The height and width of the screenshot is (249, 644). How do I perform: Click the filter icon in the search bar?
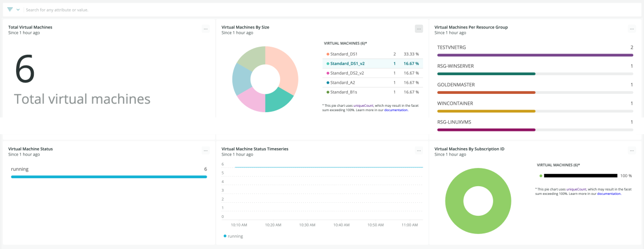(x=10, y=10)
